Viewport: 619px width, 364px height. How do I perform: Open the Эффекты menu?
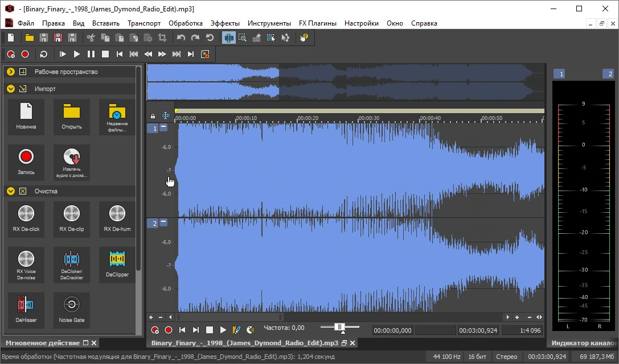(x=225, y=23)
